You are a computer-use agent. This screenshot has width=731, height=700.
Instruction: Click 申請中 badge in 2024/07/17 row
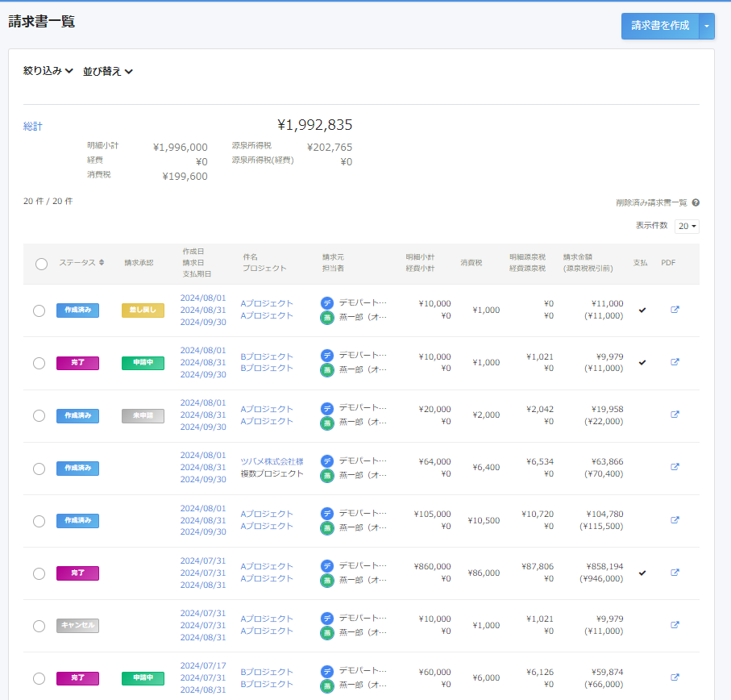143,678
